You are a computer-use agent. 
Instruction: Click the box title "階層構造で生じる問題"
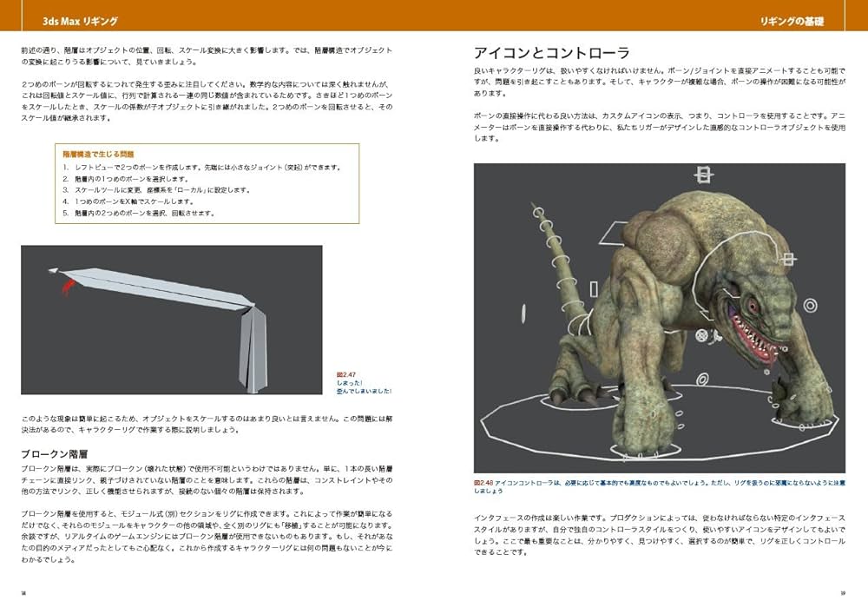(98, 154)
